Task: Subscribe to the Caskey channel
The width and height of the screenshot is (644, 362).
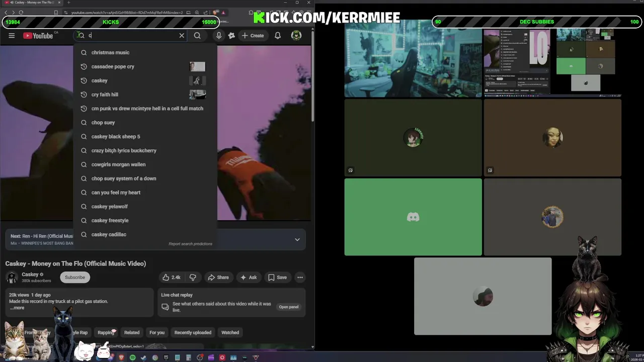Action: click(x=75, y=277)
